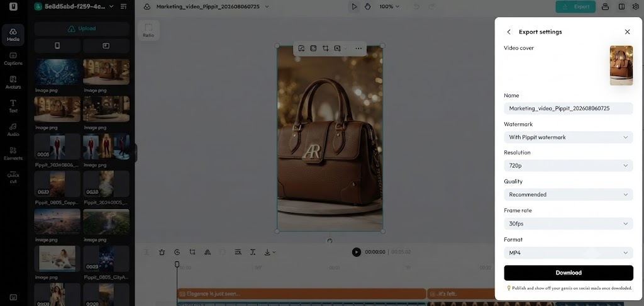
Task: Select the play/pointer tool in top bar
Action: point(353,6)
